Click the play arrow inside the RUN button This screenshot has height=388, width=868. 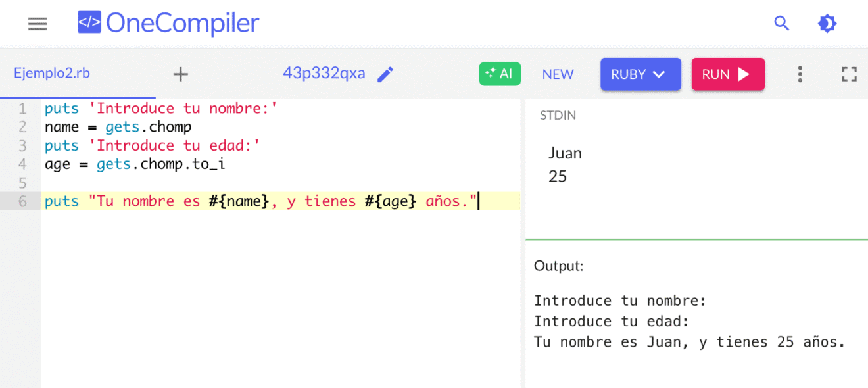pyautogui.click(x=742, y=74)
